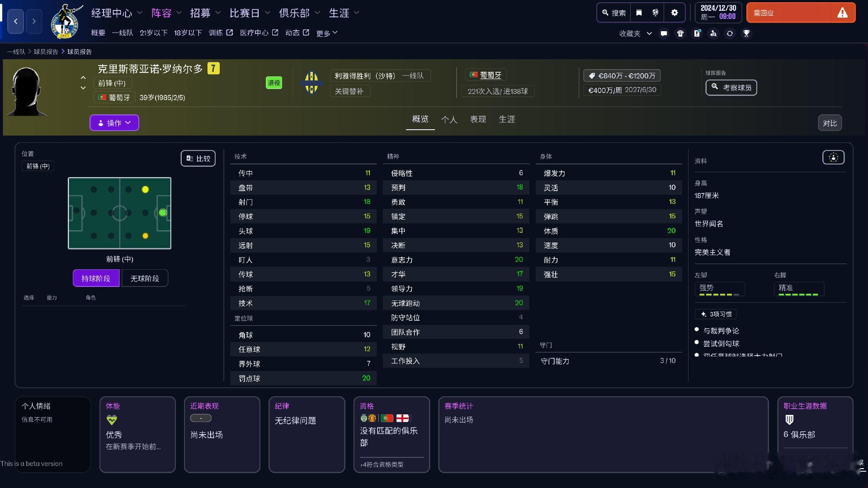
Task: Open the 操作 actions dropdown
Action: (114, 123)
